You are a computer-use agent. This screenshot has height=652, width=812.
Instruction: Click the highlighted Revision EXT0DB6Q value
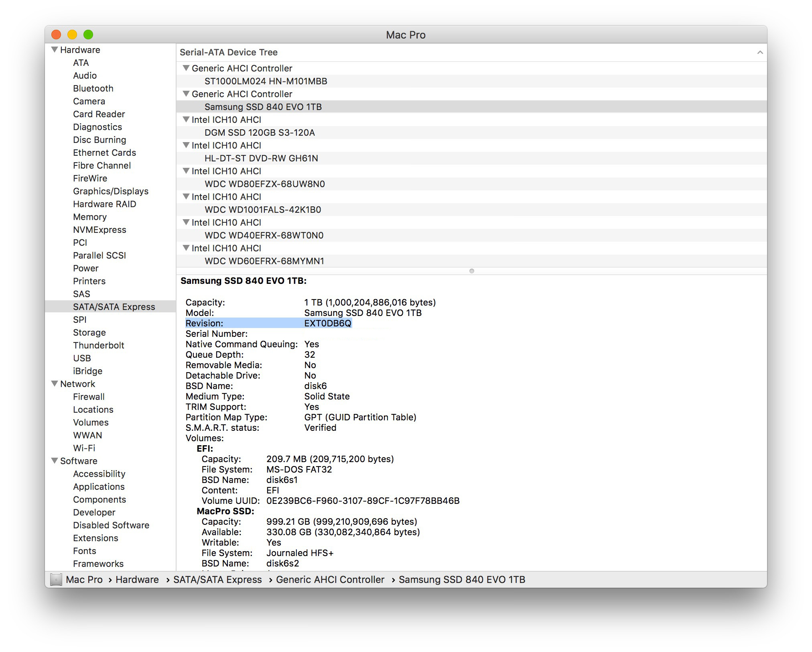click(x=328, y=323)
